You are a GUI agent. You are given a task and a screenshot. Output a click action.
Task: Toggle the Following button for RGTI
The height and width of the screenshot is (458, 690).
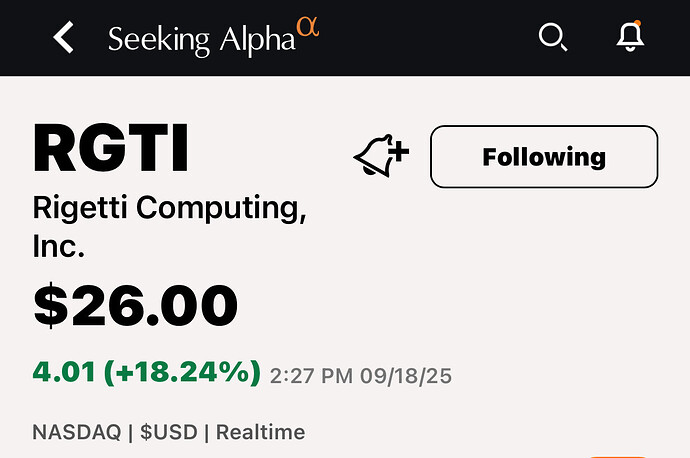pos(543,157)
